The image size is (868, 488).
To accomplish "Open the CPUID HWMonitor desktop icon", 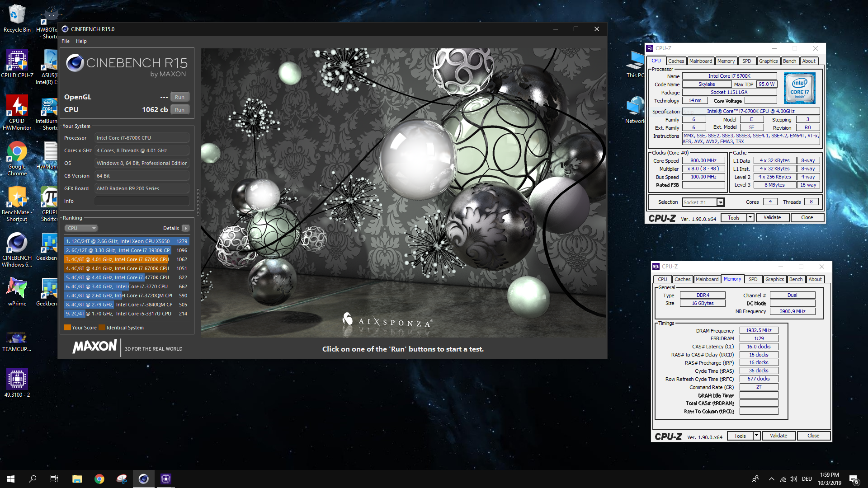I will 17,113.
